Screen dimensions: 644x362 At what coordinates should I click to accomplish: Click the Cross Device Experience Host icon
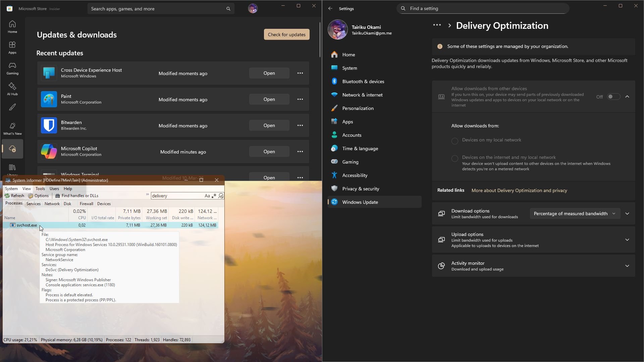tap(49, 73)
